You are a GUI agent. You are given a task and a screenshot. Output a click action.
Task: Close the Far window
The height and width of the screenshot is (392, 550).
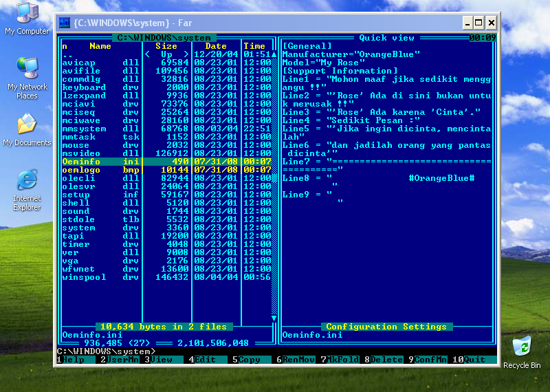492,23
